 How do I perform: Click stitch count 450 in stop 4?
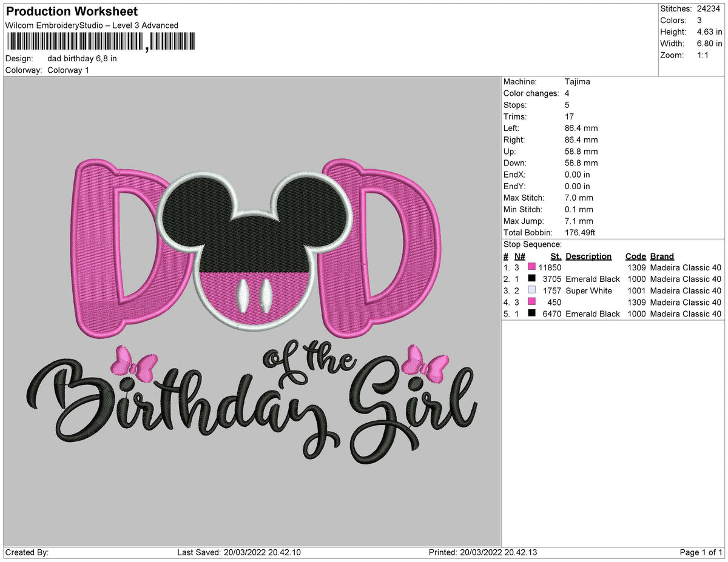coord(554,302)
